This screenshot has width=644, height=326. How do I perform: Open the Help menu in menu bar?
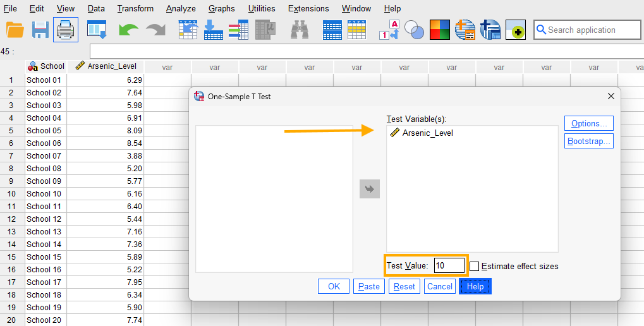pyautogui.click(x=392, y=8)
